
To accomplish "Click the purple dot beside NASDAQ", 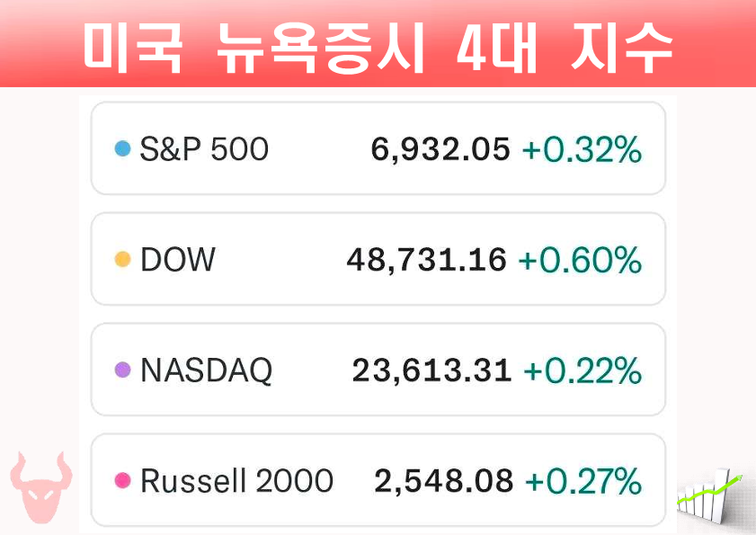I will click(123, 370).
